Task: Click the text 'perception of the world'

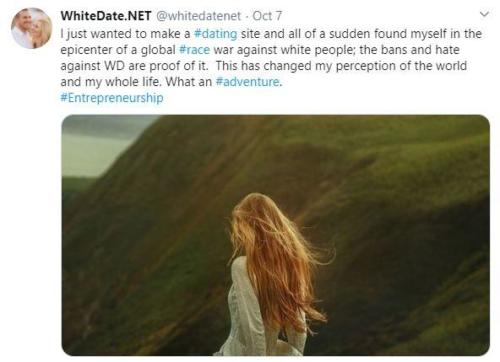Action: pyautogui.click(x=401, y=66)
